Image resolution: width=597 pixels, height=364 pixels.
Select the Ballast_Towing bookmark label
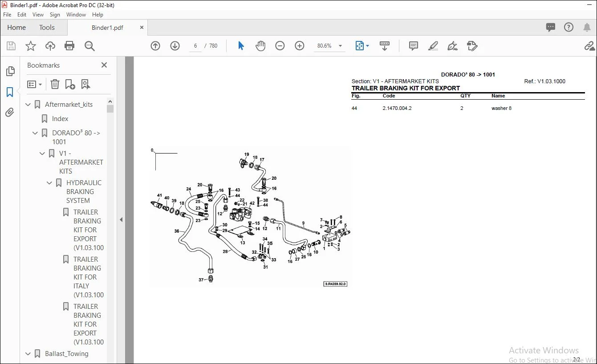point(67,354)
